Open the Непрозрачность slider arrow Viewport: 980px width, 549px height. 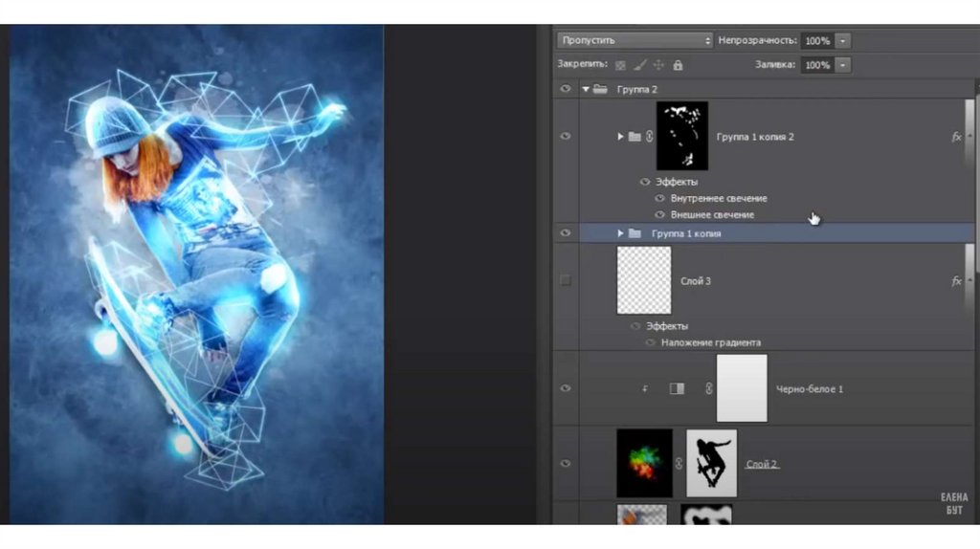[842, 40]
